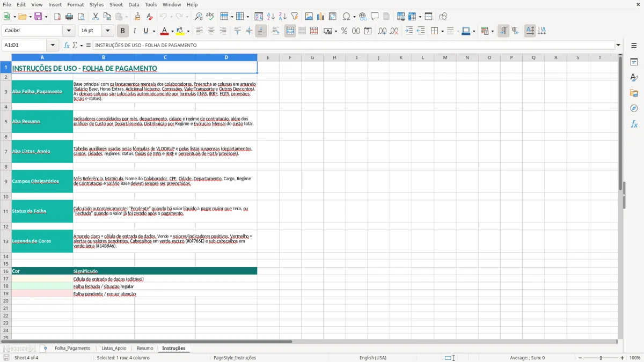Select column header E

[268, 57]
